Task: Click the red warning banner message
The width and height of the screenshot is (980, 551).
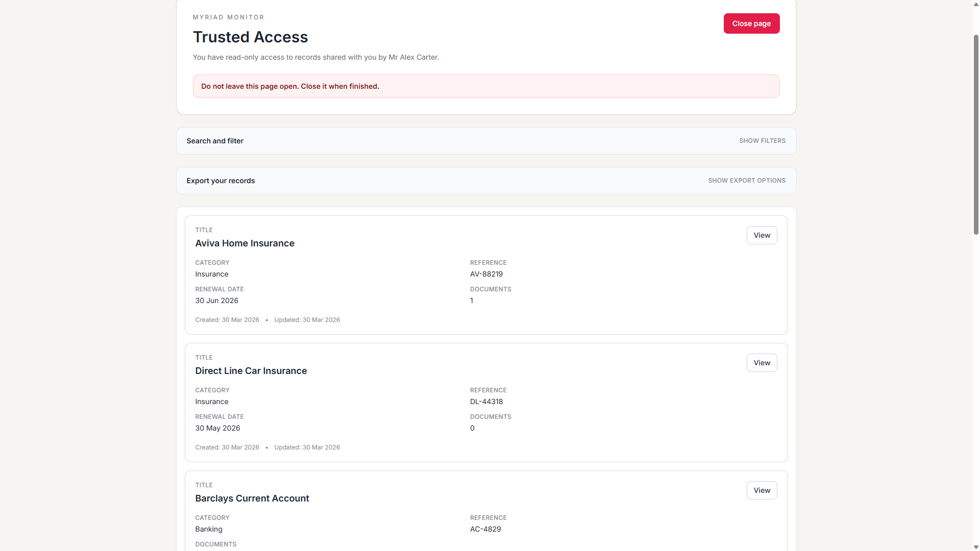Action: coord(290,86)
